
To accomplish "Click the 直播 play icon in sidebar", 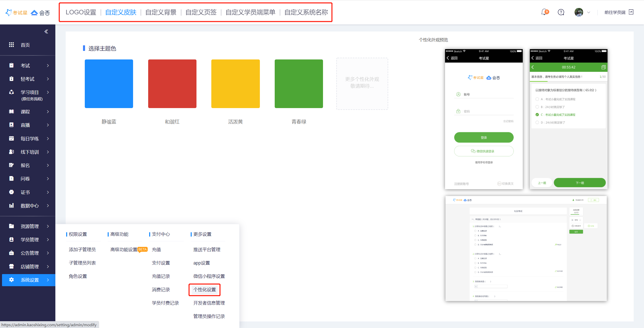I will pos(11,125).
